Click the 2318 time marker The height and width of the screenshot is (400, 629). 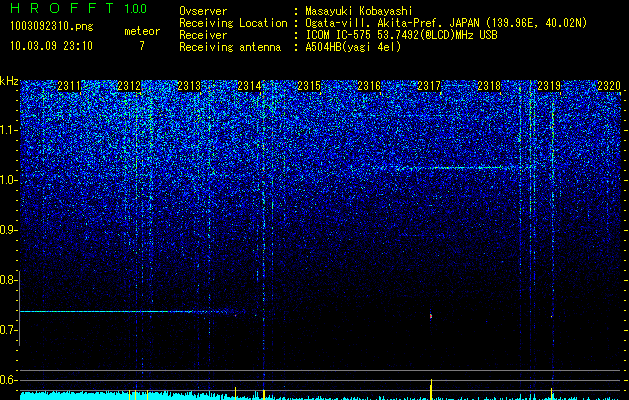click(x=489, y=86)
